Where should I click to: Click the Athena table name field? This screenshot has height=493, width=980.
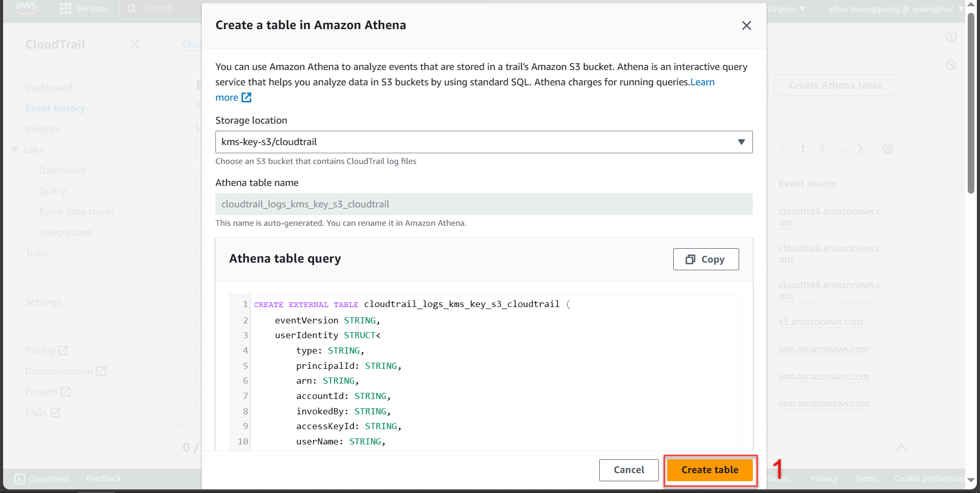(483, 204)
